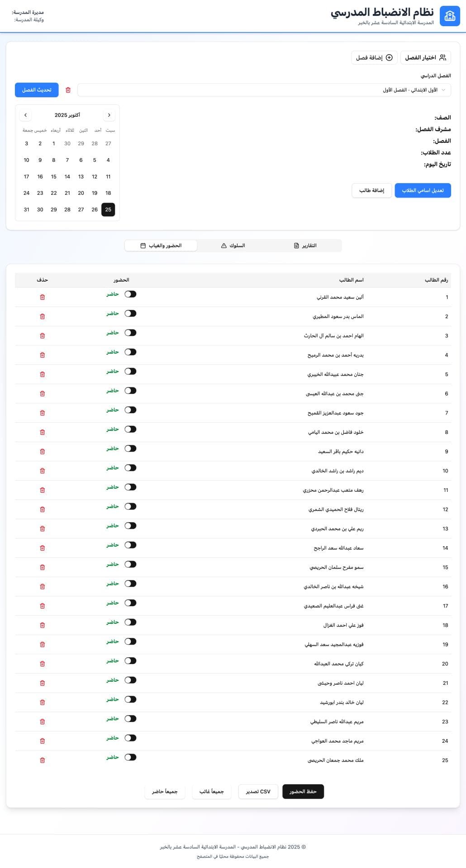Delete student row 21 with the trash icon
Image resolution: width=466 pixels, height=868 pixels.
[43, 683]
